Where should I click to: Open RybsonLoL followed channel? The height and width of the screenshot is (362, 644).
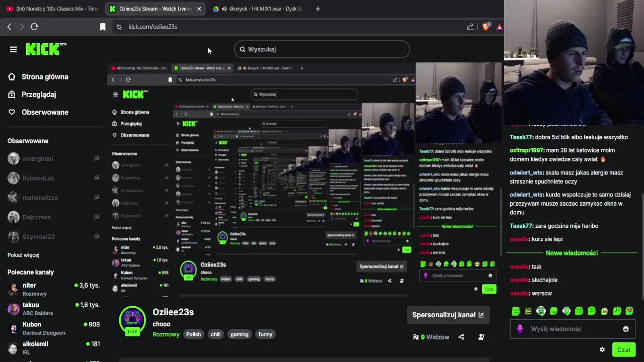pos(53,178)
